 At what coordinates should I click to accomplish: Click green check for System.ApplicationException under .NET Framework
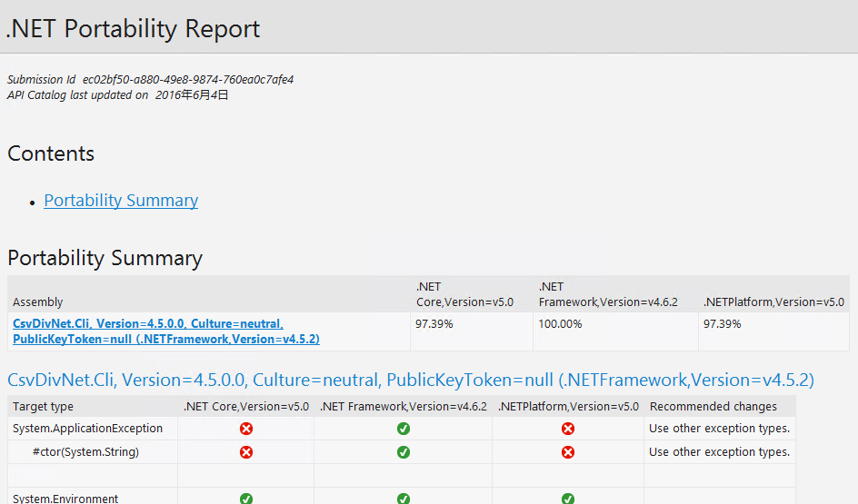(404, 429)
